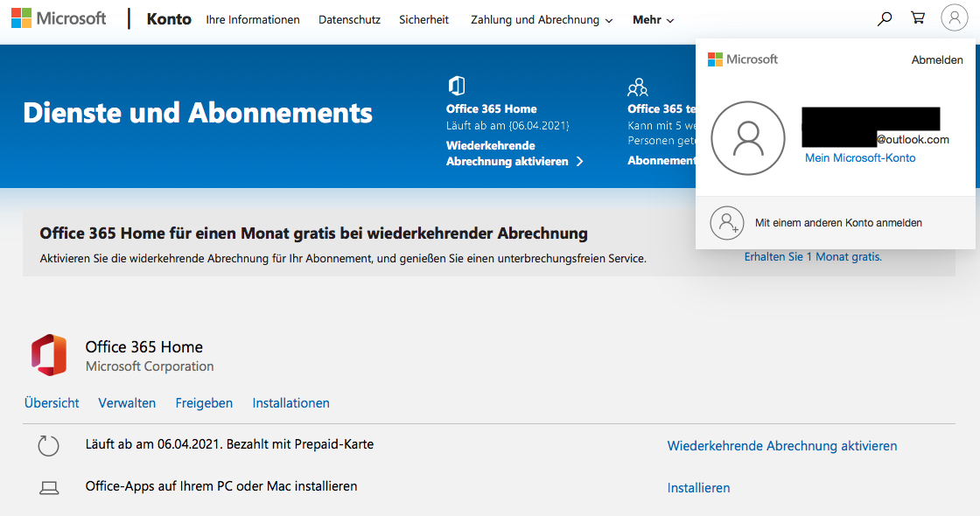Open Ihre Informationen page
The height and width of the screenshot is (516, 980).
[253, 20]
